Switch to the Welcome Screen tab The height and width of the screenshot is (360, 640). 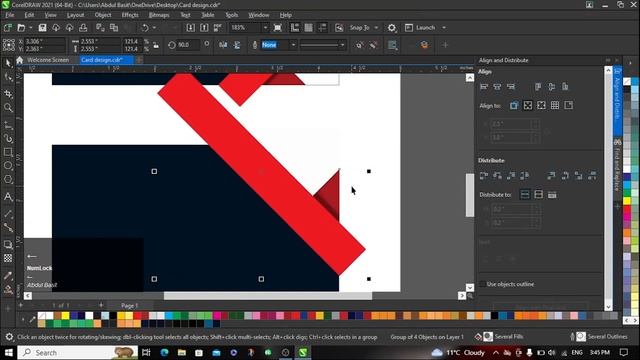(48, 60)
